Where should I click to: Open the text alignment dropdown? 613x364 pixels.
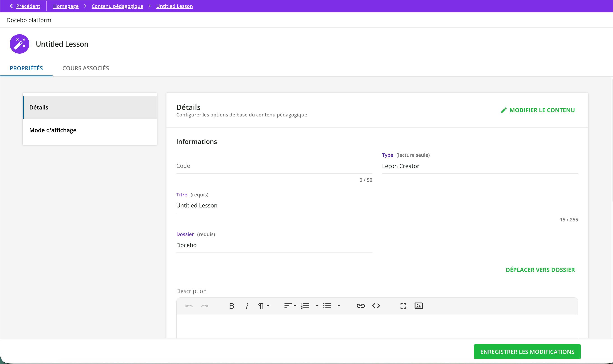(x=290, y=306)
